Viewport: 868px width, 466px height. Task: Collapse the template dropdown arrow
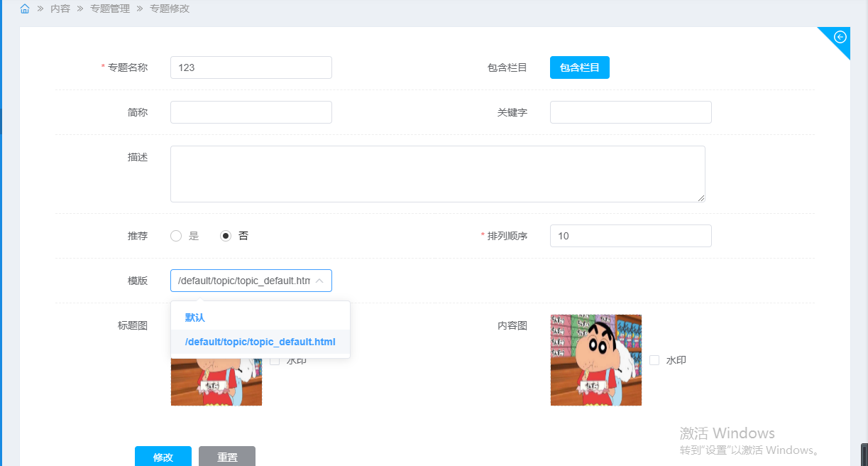[x=319, y=281]
